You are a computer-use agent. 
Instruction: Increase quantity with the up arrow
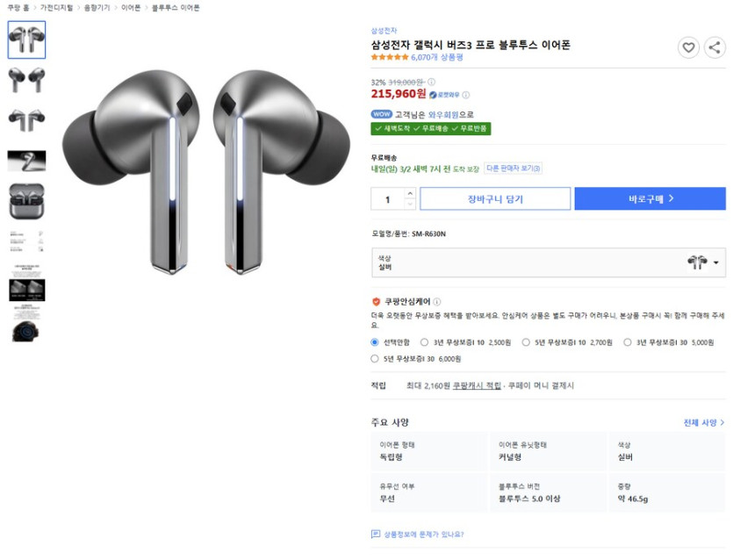tap(410, 193)
